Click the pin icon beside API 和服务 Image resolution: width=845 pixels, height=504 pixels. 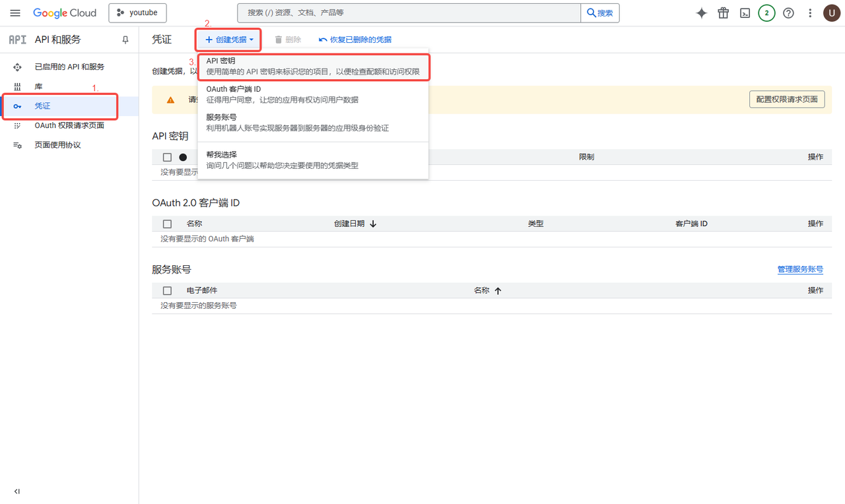125,40
